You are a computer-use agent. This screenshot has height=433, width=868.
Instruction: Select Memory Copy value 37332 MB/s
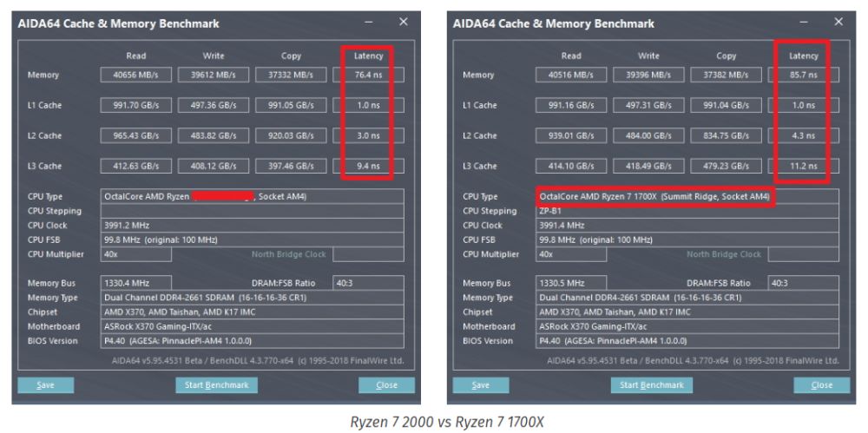[291, 75]
